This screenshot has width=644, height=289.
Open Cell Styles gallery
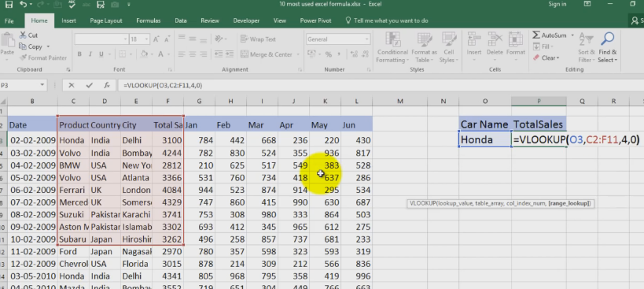pyautogui.click(x=448, y=48)
